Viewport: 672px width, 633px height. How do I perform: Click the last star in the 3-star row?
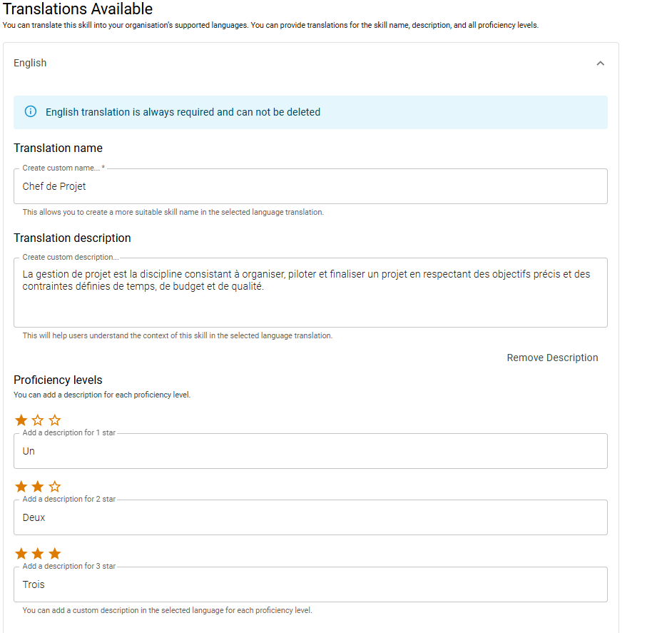55,554
